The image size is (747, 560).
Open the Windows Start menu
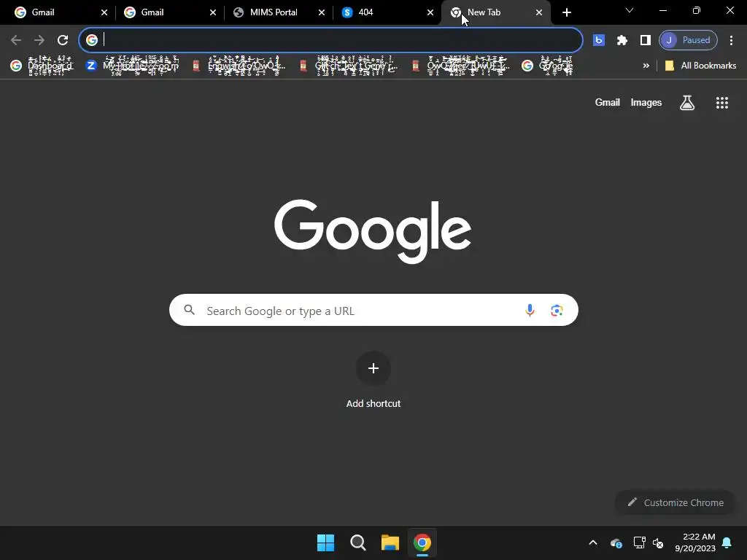326,542
